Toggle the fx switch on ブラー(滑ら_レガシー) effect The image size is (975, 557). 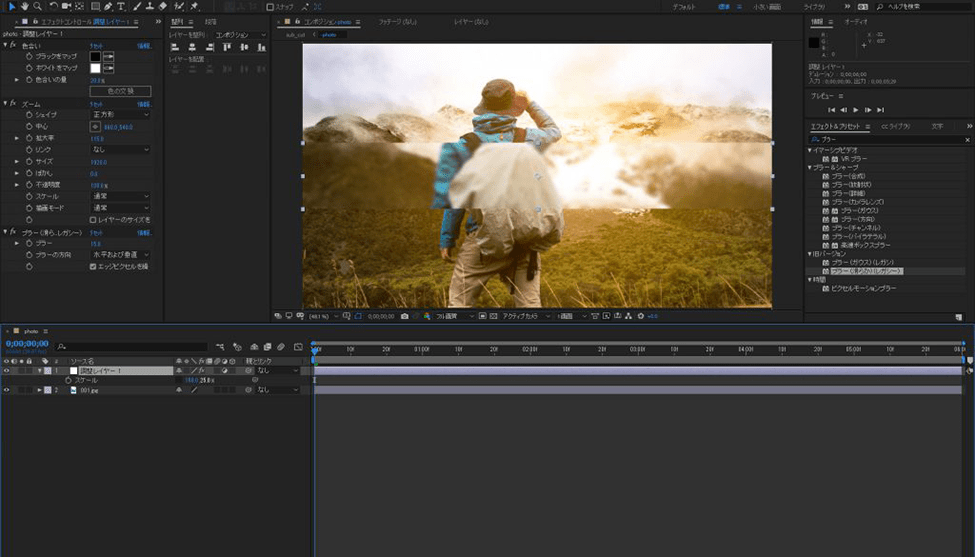pyautogui.click(x=13, y=232)
